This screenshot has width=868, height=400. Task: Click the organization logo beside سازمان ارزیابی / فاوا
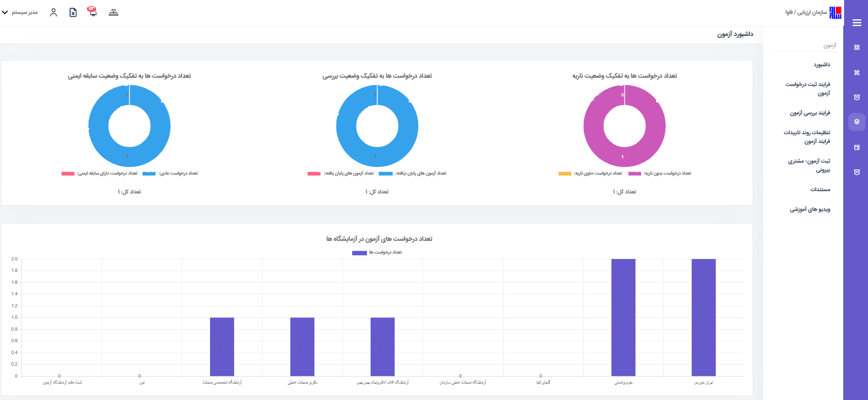(835, 12)
